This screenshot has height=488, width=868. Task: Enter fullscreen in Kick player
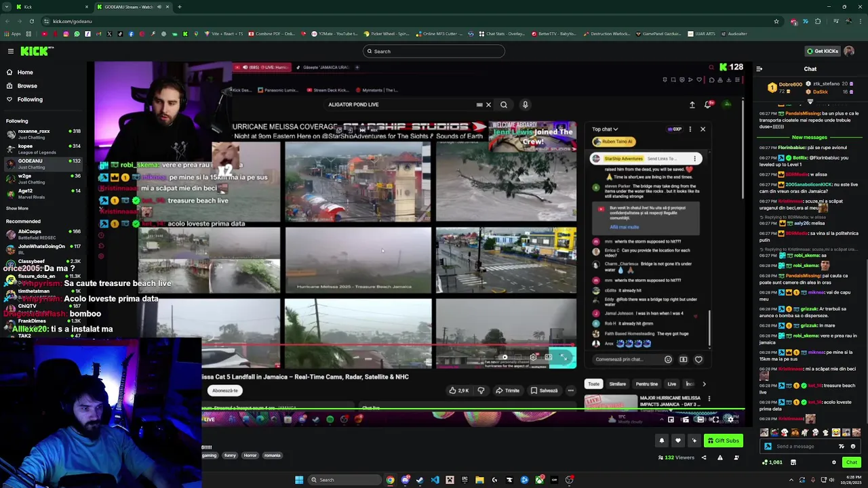(x=715, y=420)
